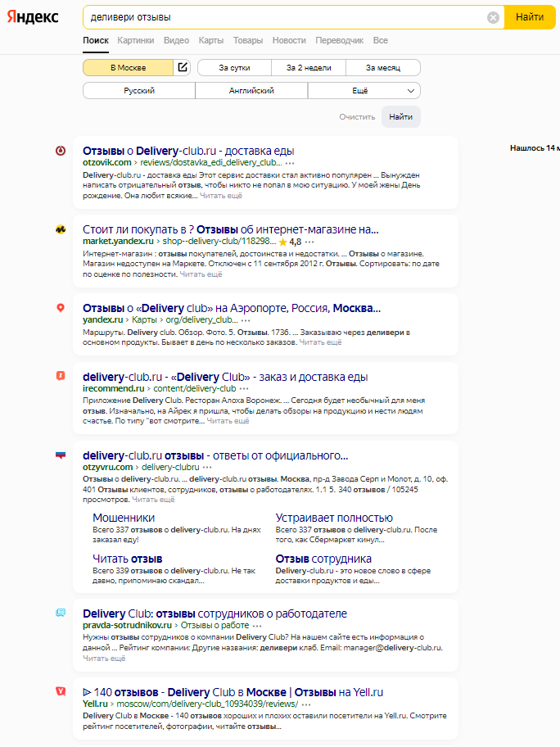560x747 pixels.
Task: Apply filters with the gray Найти button
Action: click(401, 116)
